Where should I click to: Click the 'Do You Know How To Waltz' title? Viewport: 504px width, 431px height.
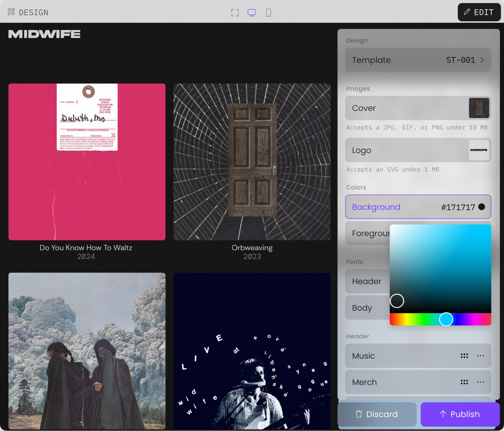[86, 248]
